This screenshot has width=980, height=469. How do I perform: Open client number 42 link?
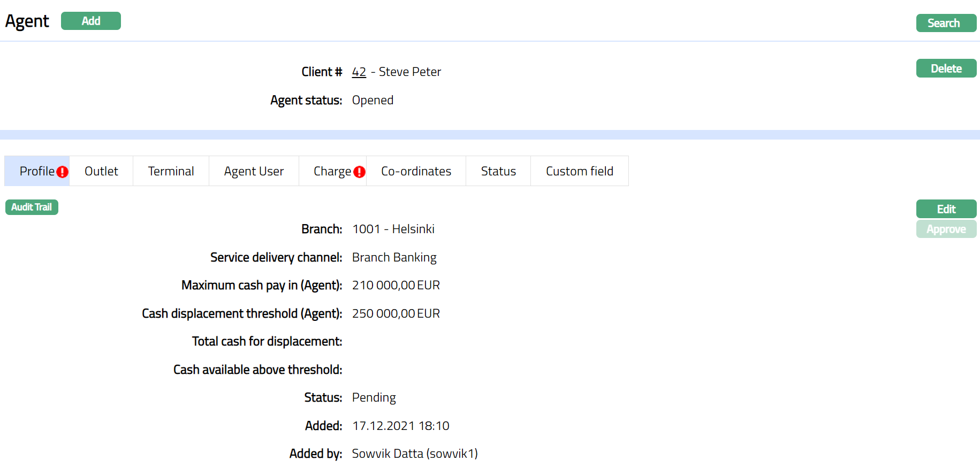click(359, 72)
